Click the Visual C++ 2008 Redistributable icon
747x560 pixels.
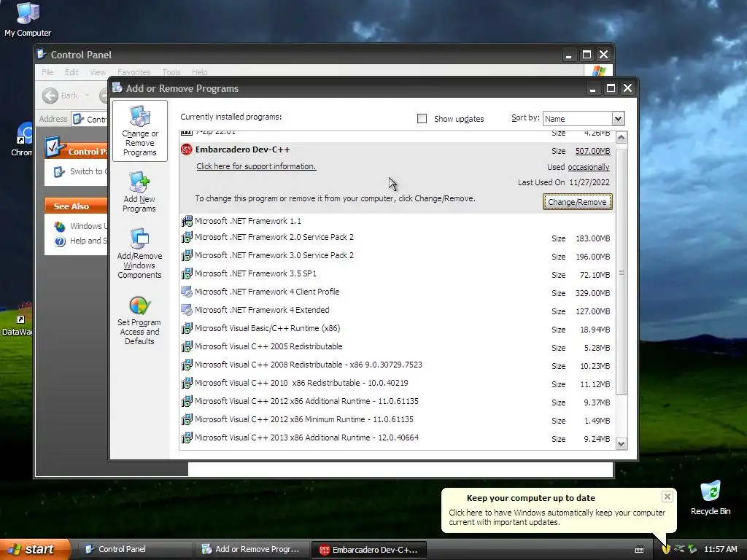point(187,365)
